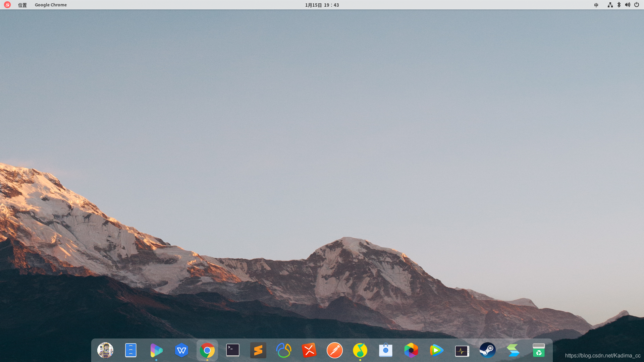Image resolution: width=644 pixels, height=362 pixels.
Task: Open the date and time calendar
Action: (322, 5)
